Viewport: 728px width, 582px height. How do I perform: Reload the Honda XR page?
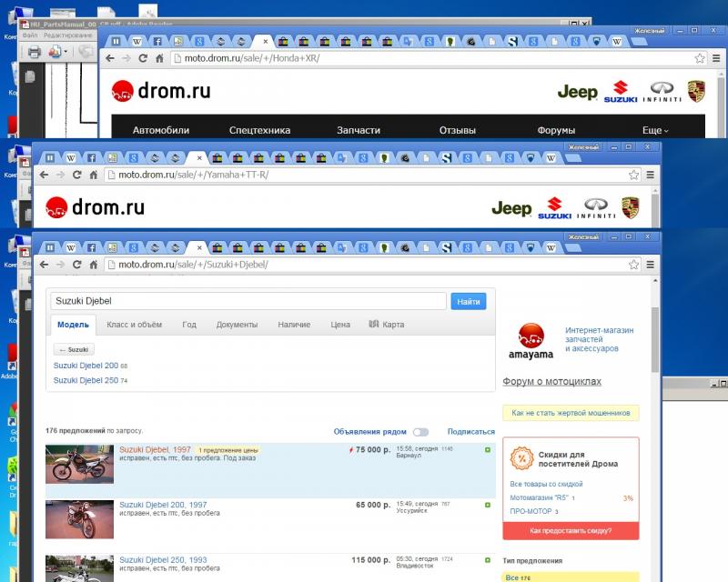pos(143,58)
